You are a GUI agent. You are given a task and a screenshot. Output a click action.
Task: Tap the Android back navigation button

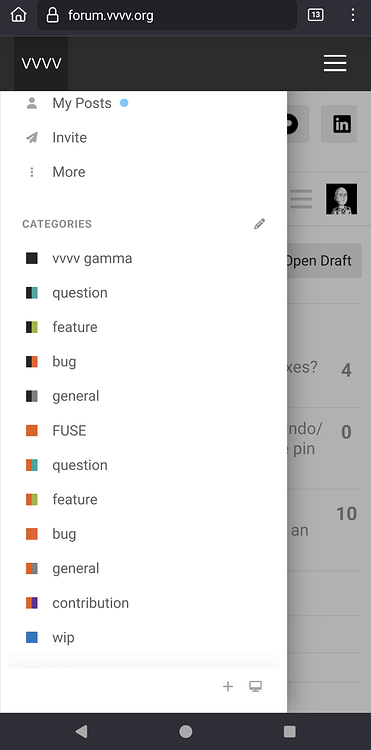(81, 731)
